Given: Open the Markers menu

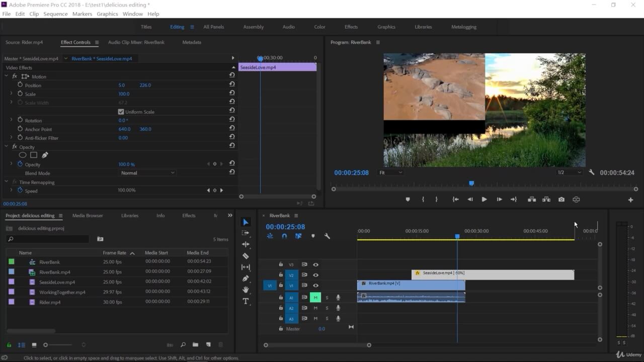Looking at the screenshot, I should pos(82,14).
